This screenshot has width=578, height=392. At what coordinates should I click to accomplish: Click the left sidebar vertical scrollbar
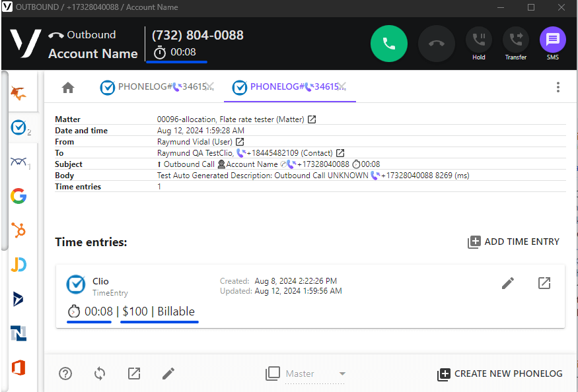tap(5, 160)
